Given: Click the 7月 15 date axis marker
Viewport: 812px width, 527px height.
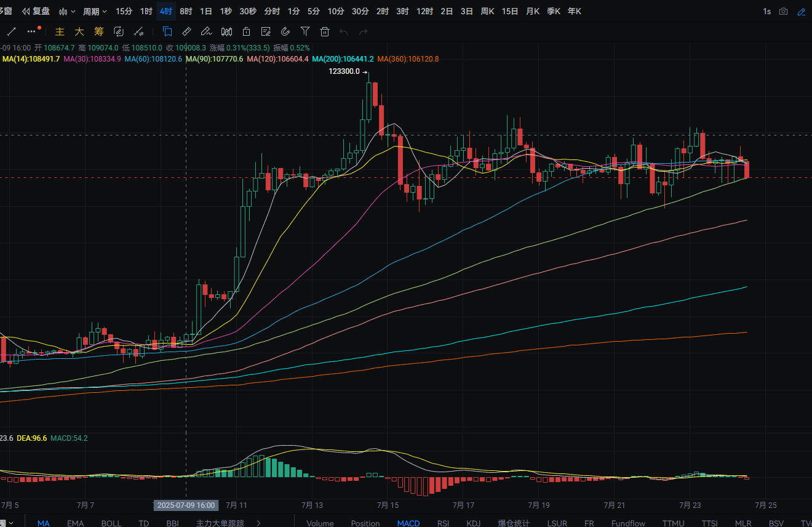Looking at the screenshot, I should pyautogui.click(x=387, y=505).
